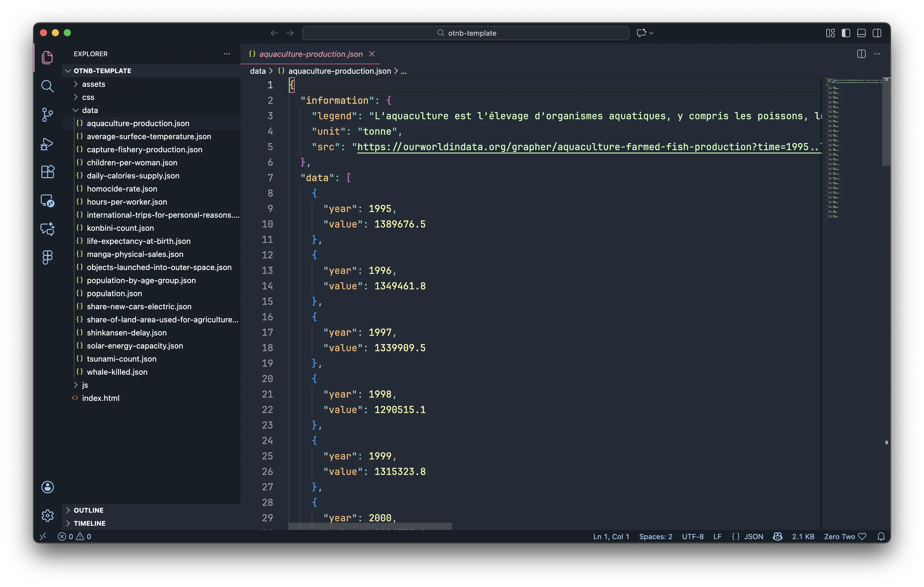Click the otnb-template command center search field
The width and height of the screenshot is (924, 587).
coord(466,33)
